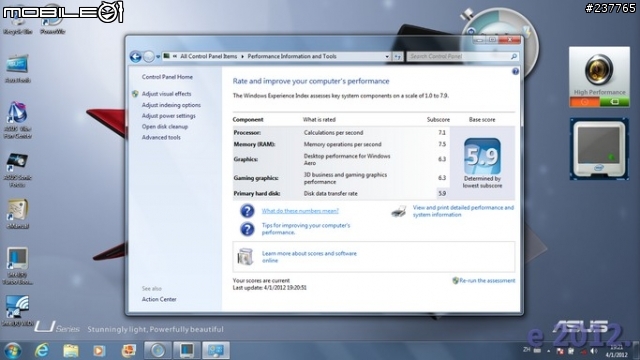Click 'Gaming graphics:' component label
This screenshot has height=360, width=640.
tap(256, 178)
